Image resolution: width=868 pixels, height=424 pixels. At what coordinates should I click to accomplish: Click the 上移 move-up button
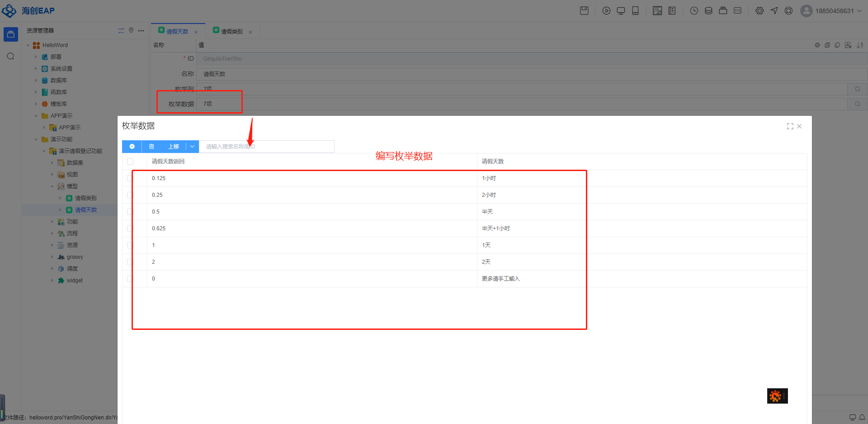click(174, 147)
